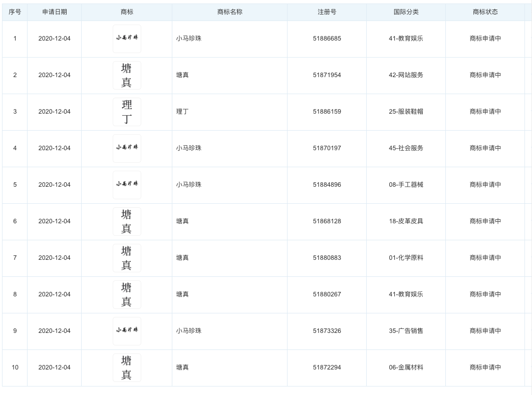Image resolution: width=532 pixels, height=395 pixels.
Task: View the 塘真 trademark image in row 10
Action: pos(127,367)
